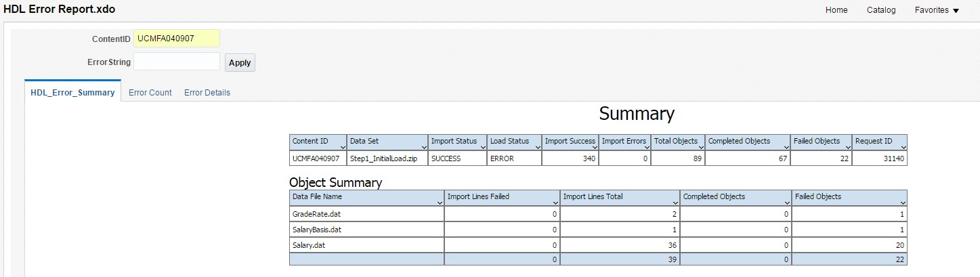The height and width of the screenshot is (277, 980).
Task: Open the Data Set column filter arrow
Action: 423,146
